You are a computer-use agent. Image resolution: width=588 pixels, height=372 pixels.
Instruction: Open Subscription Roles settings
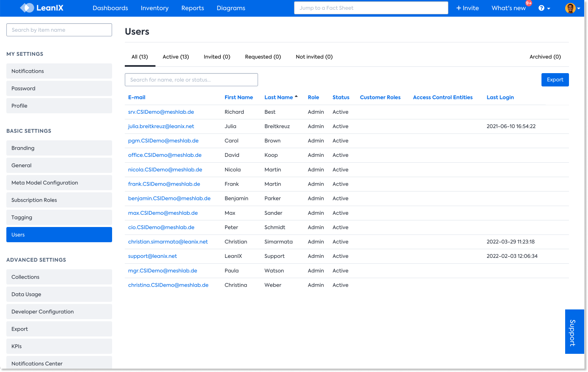(x=59, y=200)
